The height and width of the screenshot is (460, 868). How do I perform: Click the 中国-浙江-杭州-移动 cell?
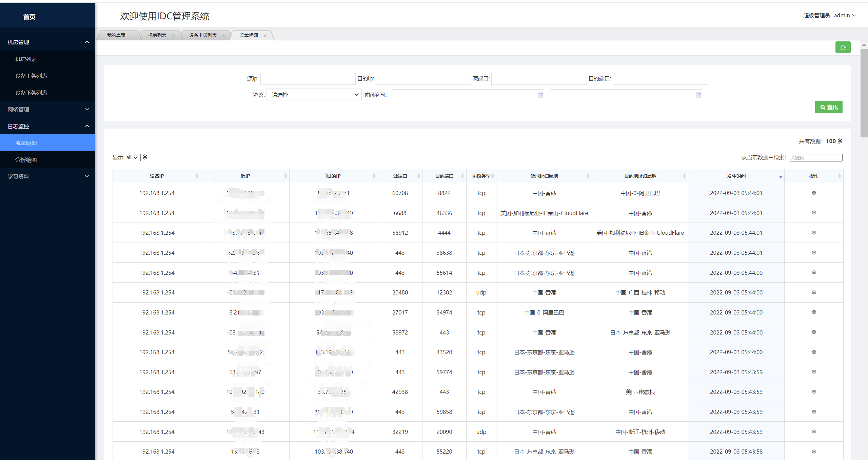(x=640, y=432)
